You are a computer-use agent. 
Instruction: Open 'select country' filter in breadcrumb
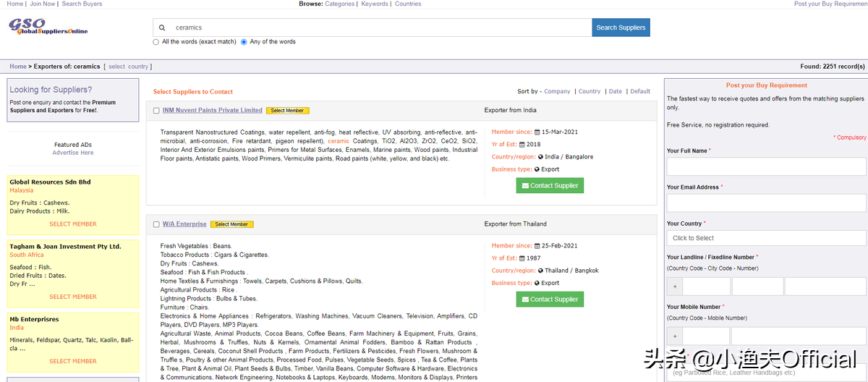pos(128,67)
